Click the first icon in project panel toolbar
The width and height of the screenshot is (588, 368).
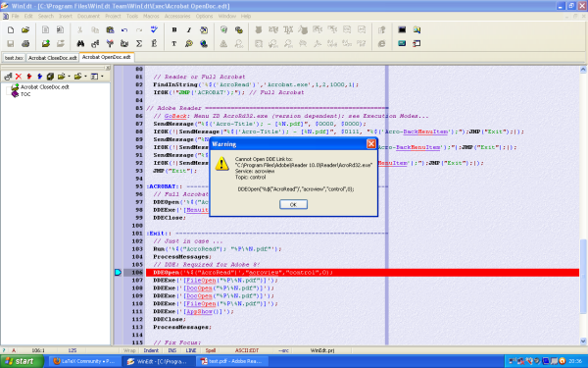(8, 77)
